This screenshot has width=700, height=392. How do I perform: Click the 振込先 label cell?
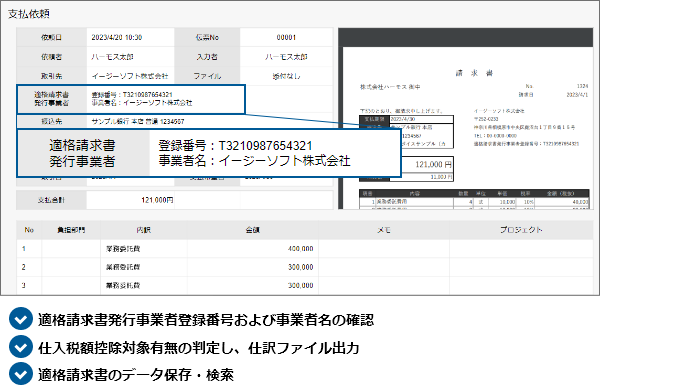51,121
